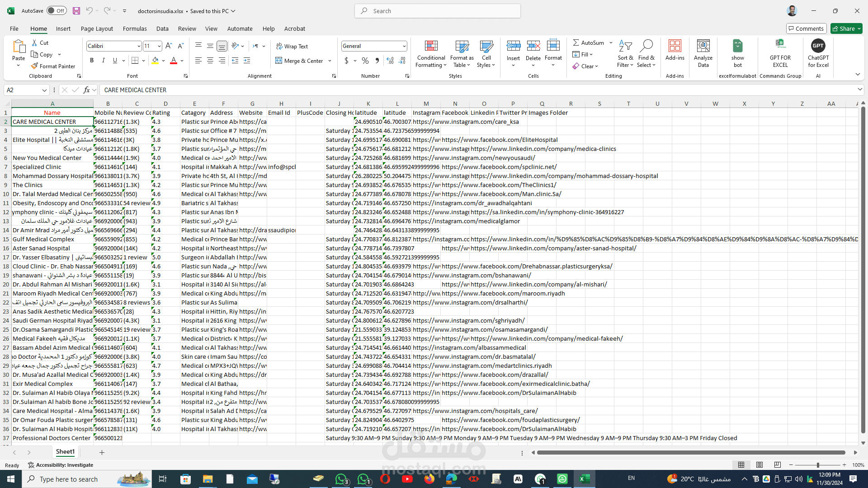Open fill color yellow swatch
Image resolution: width=868 pixels, height=488 pixels.
tap(155, 60)
